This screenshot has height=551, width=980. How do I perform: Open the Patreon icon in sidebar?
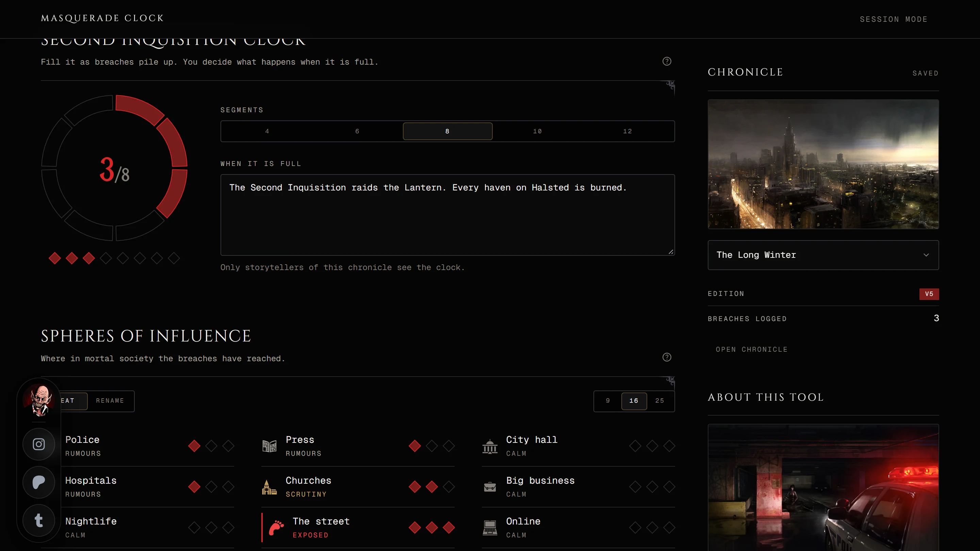click(x=39, y=482)
